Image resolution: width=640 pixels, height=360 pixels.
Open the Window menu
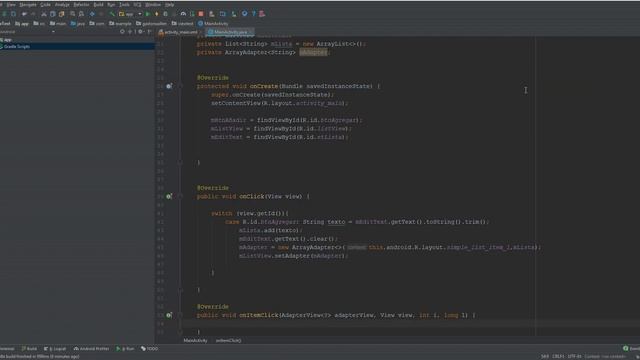tap(153, 4)
